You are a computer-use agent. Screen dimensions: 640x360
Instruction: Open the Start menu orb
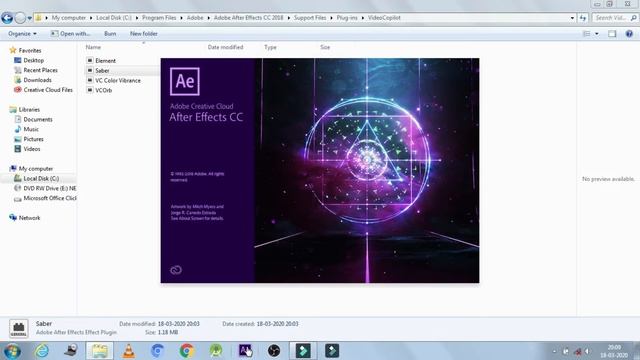[x=12, y=351]
